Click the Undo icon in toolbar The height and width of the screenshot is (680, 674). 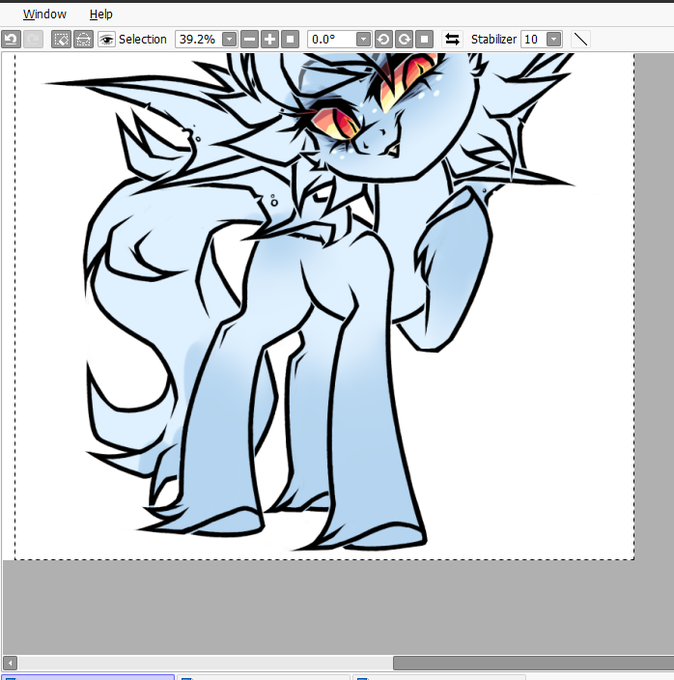11,39
